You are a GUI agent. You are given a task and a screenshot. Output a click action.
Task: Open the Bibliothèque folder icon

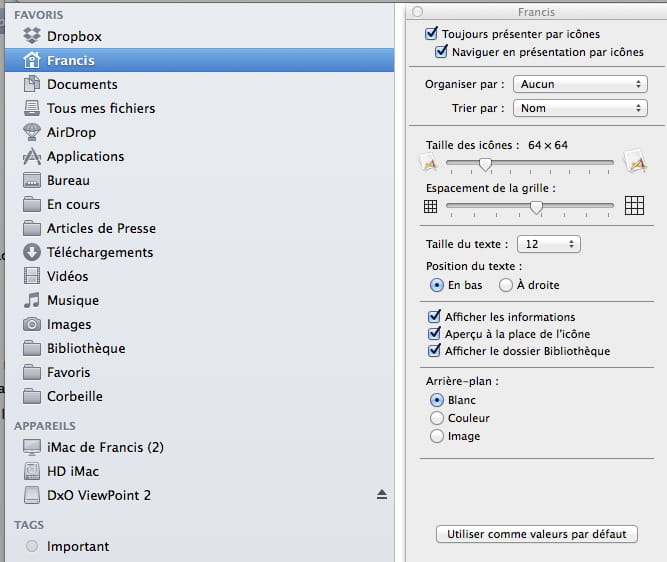[x=32, y=348]
